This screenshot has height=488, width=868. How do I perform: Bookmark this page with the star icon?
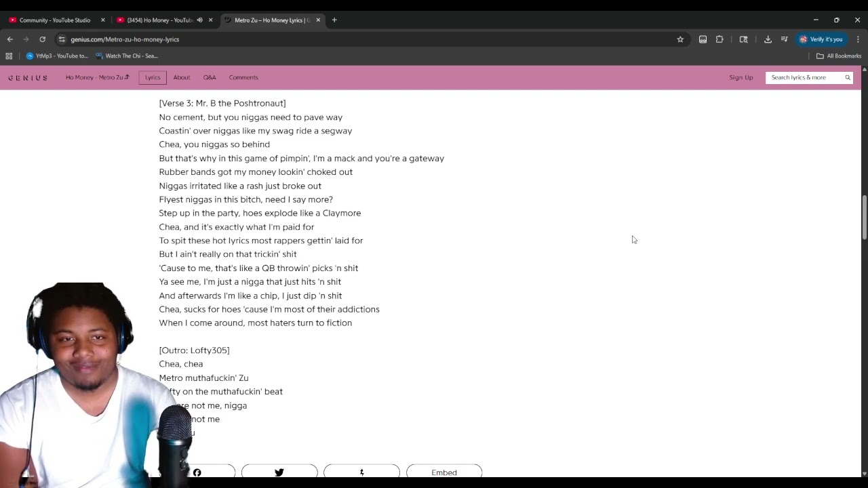click(x=680, y=39)
